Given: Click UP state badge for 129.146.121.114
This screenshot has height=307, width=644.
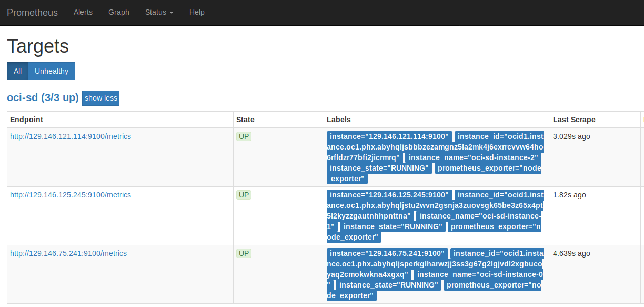Looking at the screenshot, I should coord(244,136).
